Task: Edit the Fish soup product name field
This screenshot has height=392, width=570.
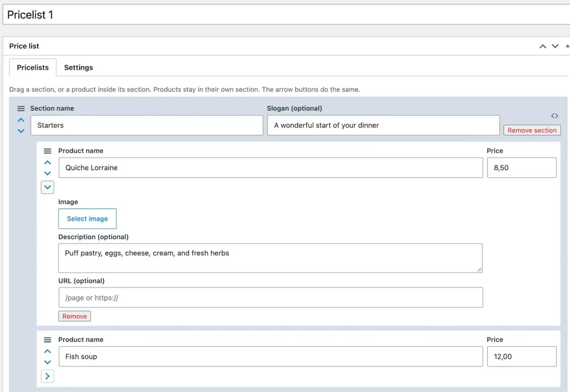Action: coord(271,356)
